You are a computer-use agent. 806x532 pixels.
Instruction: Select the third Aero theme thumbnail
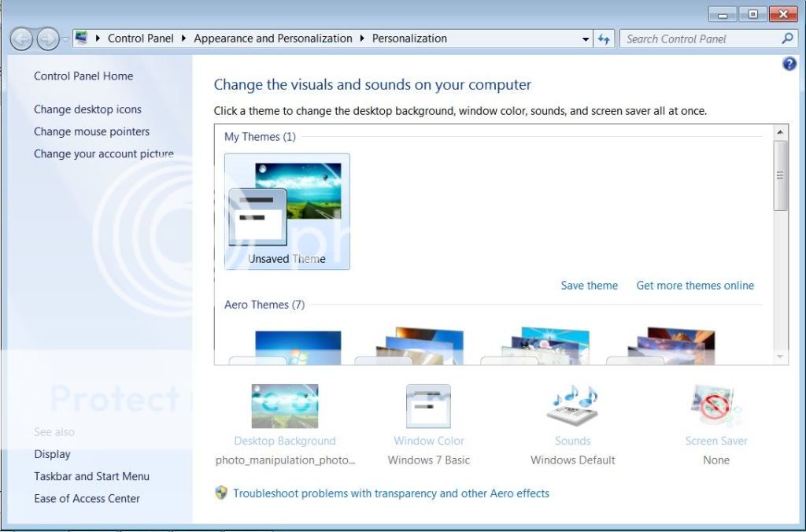coord(537,346)
